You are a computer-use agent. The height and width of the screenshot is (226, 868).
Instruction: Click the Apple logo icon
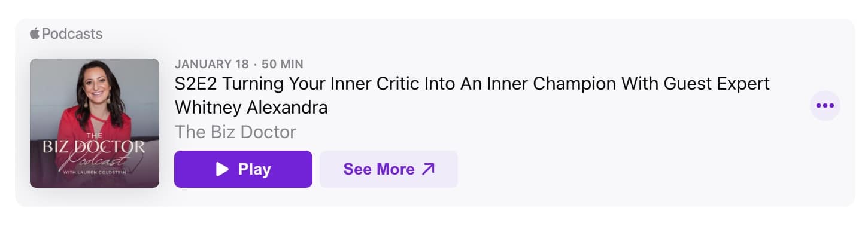[35, 33]
